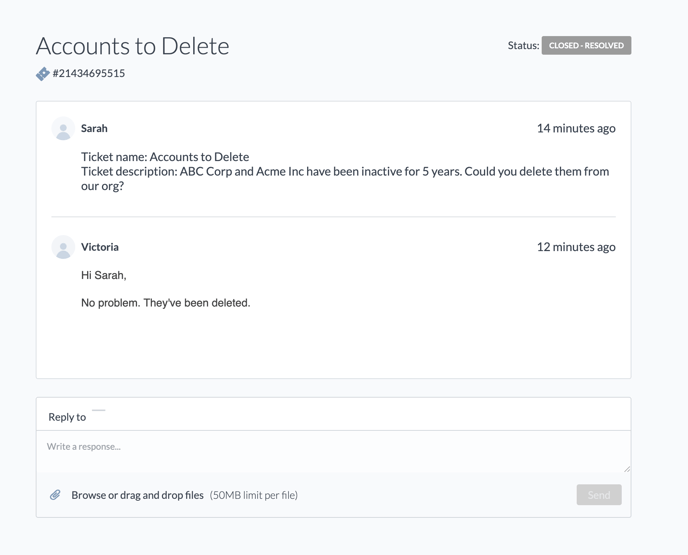Click Victoria's reply "They've been deleted"
This screenshot has width=688, height=555.
point(165,303)
